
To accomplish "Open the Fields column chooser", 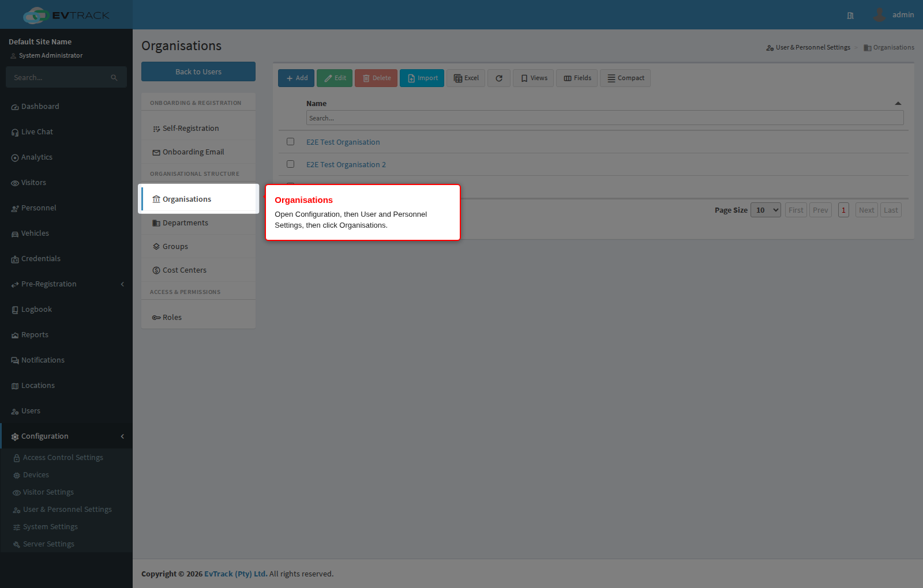I will [x=577, y=78].
